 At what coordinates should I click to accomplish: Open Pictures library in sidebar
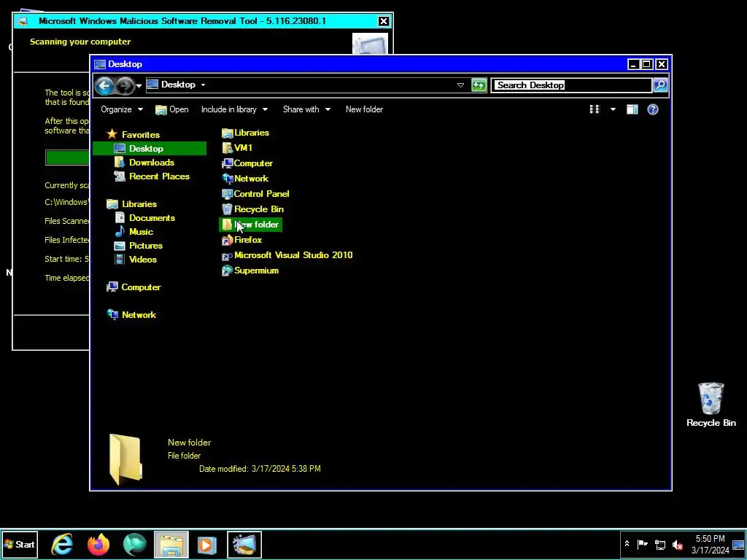139,246
